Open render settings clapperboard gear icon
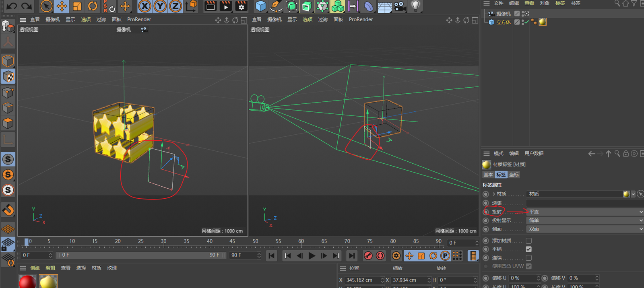Viewport: 644px width, 288px height. 241,6
